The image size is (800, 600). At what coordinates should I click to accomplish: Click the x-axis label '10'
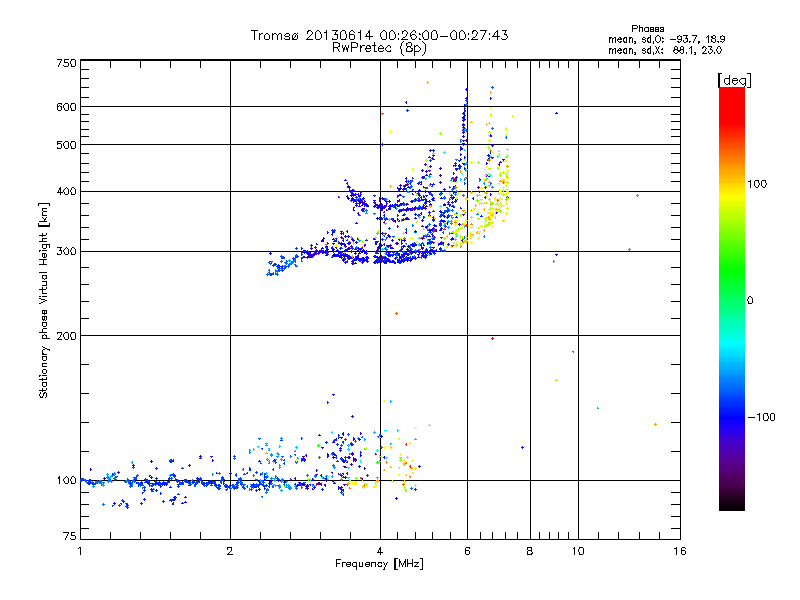click(x=578, y=551)
